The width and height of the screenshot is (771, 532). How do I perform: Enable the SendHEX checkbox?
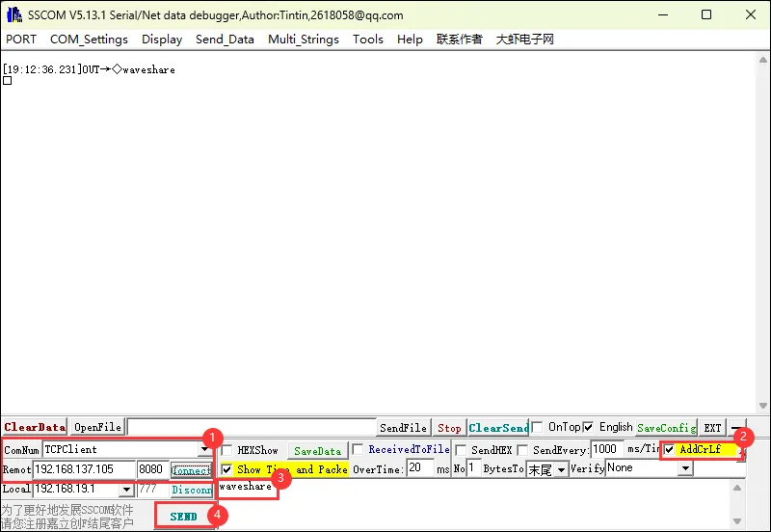tap(461, 450)
